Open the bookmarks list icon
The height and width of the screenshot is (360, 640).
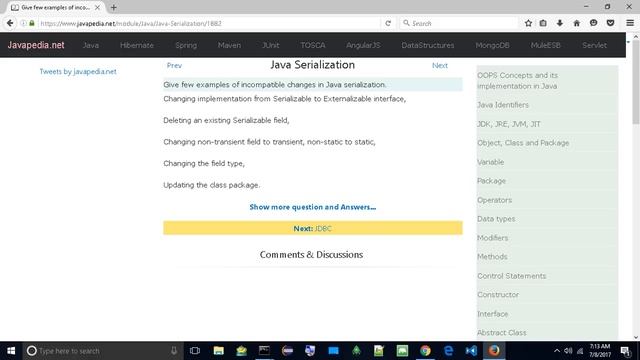point(543,23)
